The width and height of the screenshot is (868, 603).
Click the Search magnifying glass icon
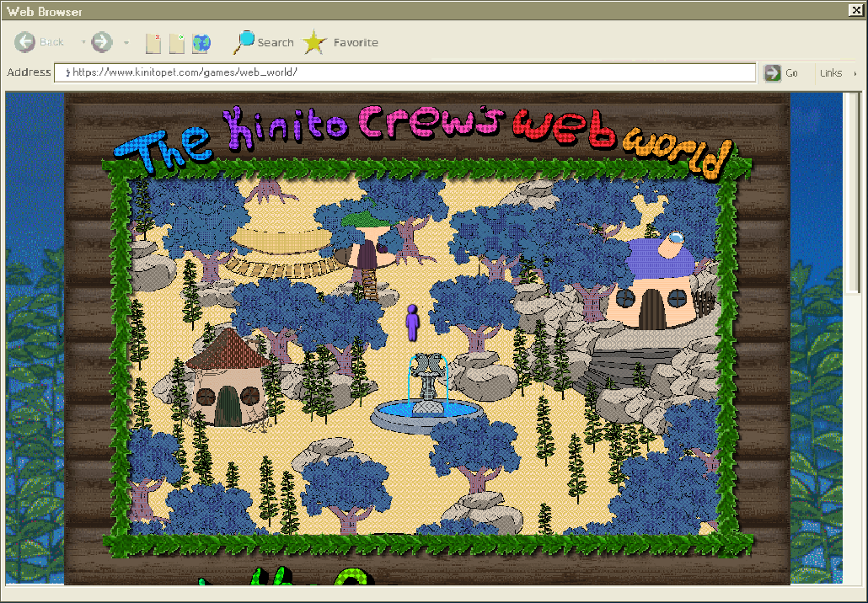pos(244,42)
